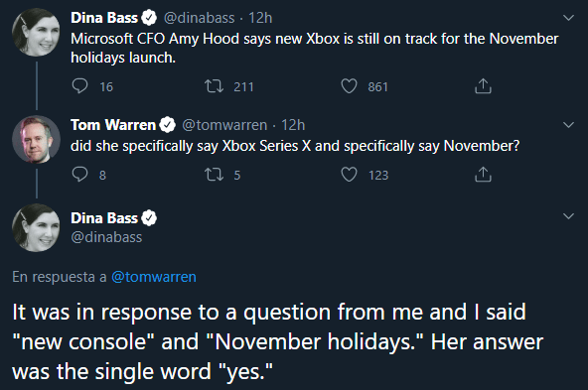This screenshot has height=390, width=588.
Task: Share Dina Bass's first tweet
Action: [483, 86]
